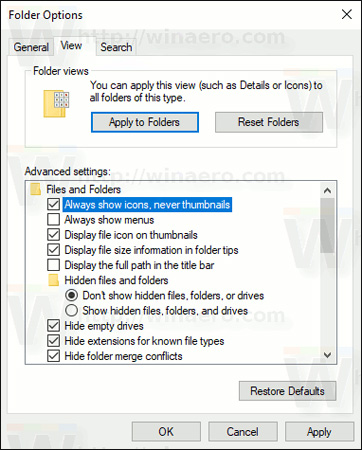Select Show hidden files, folders, and drives
This screenshot has height=450, width=362.
tap(71, 311)
